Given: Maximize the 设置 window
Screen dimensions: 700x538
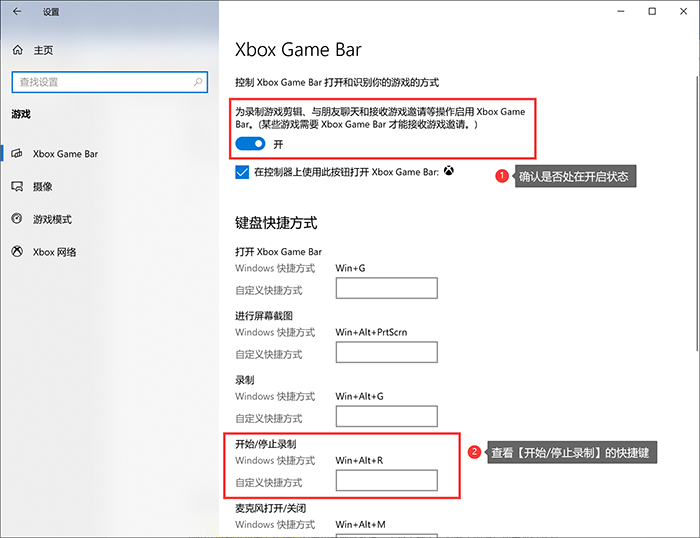Looking at the screenshot, I should pyautogui.click(x=652, y=11).
